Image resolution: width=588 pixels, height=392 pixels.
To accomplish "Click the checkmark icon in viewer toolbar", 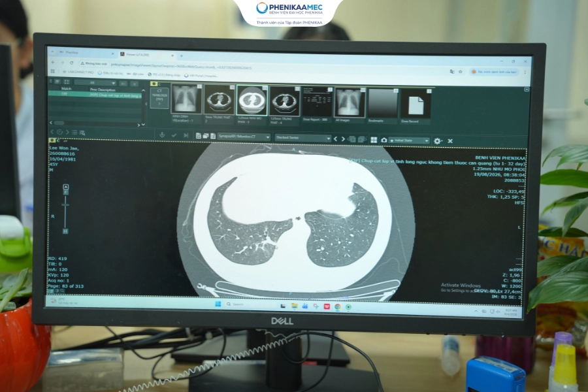I will point(174,135).
